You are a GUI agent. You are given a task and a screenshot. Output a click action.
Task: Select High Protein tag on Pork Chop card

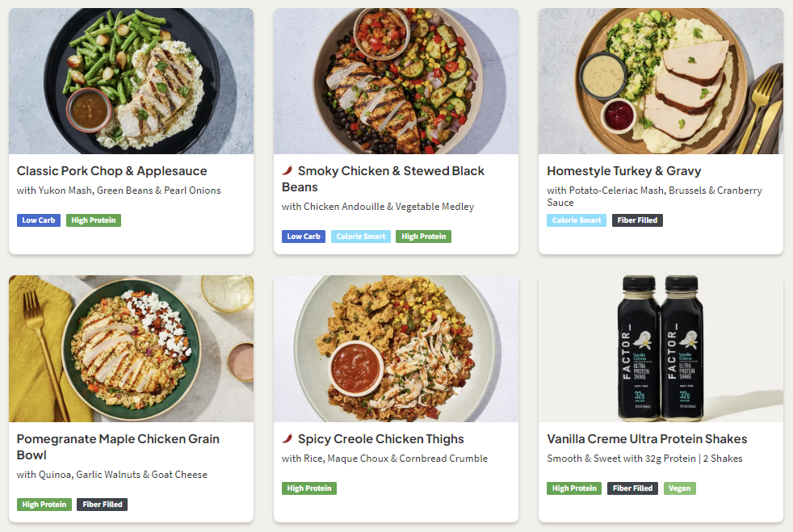tap(93, 220)
